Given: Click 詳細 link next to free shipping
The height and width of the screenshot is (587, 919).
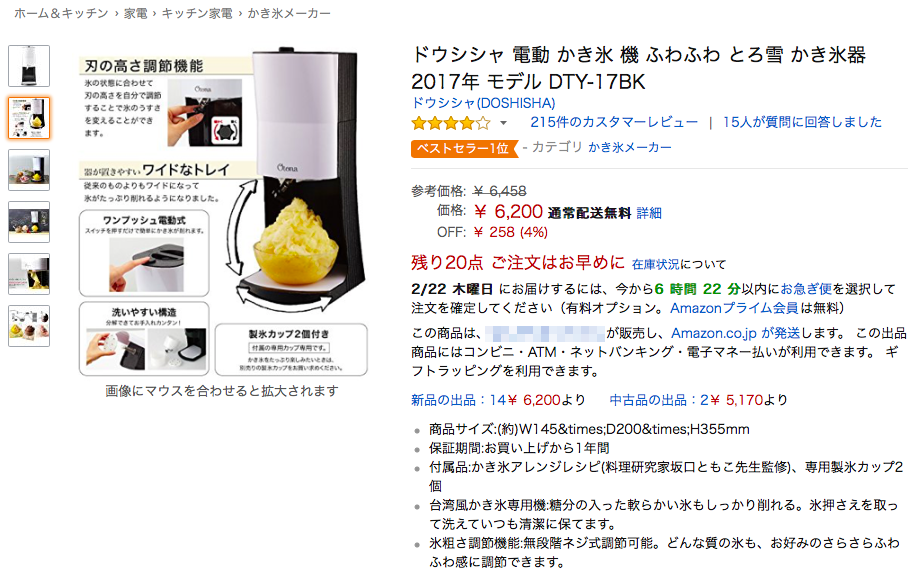Looking at the screenshot, I should 649,213.
